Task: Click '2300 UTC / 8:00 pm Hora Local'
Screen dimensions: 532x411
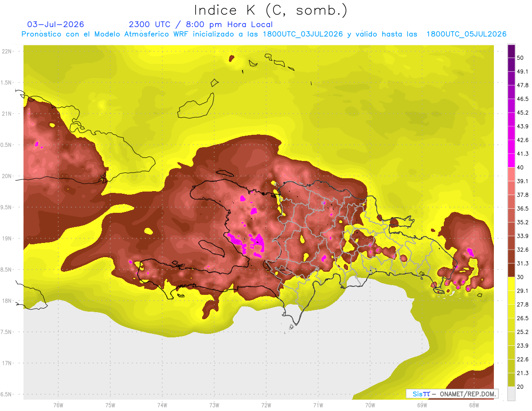Action: 201,24
